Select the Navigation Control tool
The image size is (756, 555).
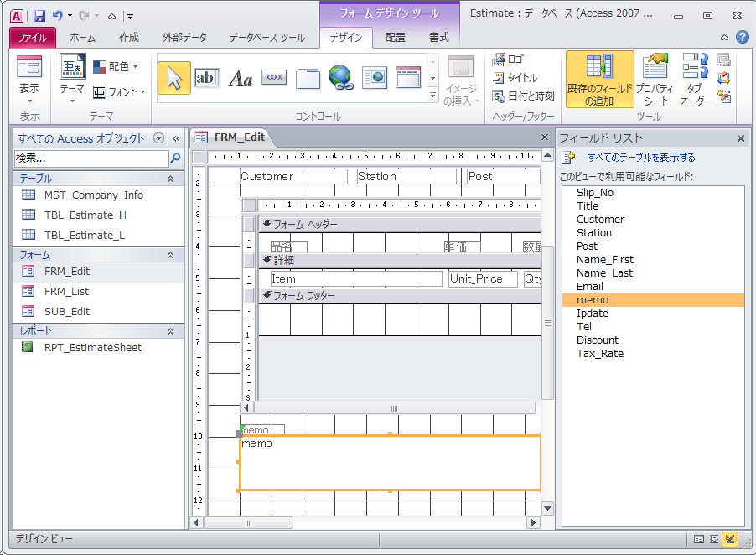[x=408, y=78]
